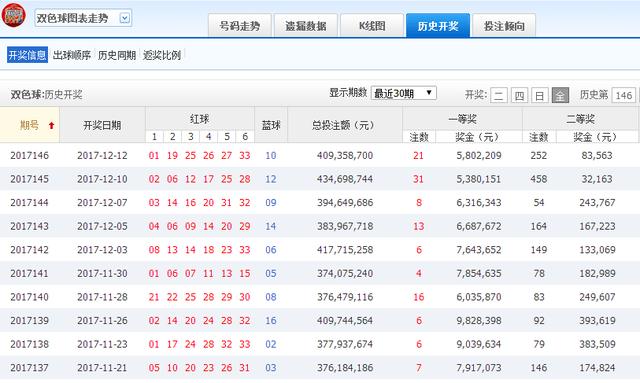This screenshot has width=640, height=383.
Task: Click draw date 2017-11-30
Action: [x=102, y=273]
